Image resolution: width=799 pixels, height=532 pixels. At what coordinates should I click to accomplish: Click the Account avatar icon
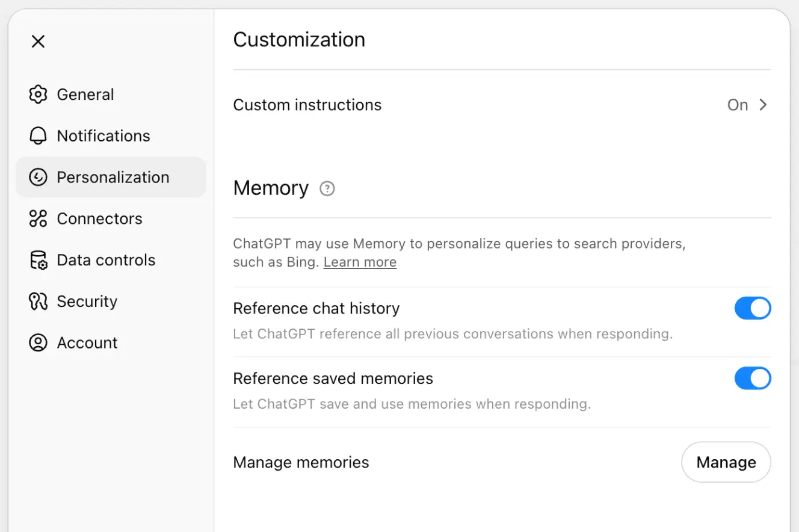coord(38,343)
